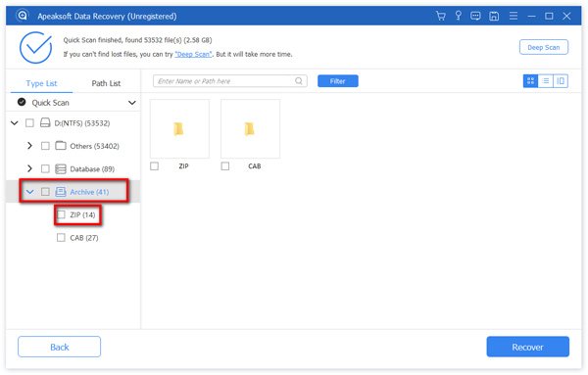Maximize the Apeaksoft window
The image size is (588, 375).
point(549,16)
